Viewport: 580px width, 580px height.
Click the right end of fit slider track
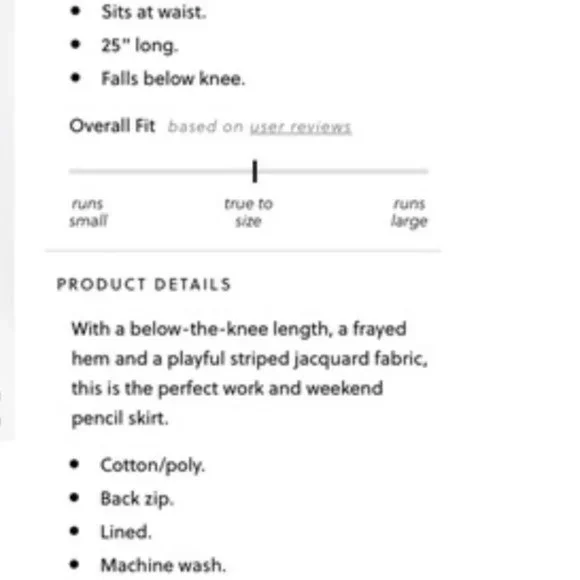click(425, 171)
